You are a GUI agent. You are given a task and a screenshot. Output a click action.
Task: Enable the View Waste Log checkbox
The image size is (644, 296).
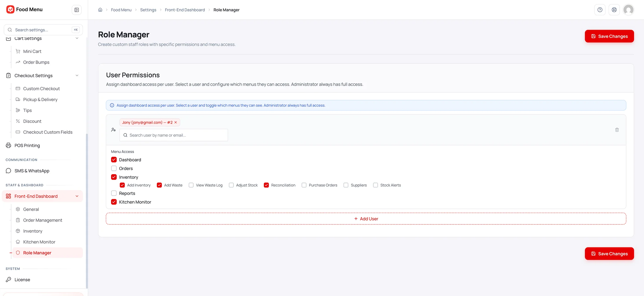point(191,185)
